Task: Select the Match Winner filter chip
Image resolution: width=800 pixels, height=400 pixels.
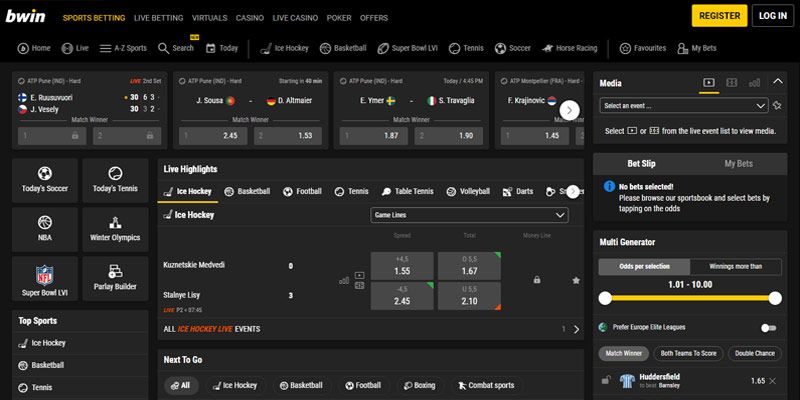Action: click(x=623, y=353)
